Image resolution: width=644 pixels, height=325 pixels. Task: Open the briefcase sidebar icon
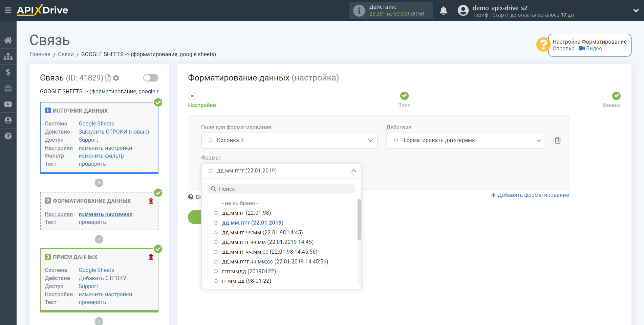click(8, 88)
